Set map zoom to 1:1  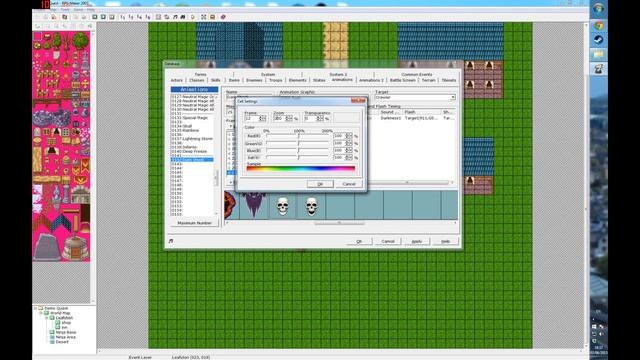[x=122, y=17]
